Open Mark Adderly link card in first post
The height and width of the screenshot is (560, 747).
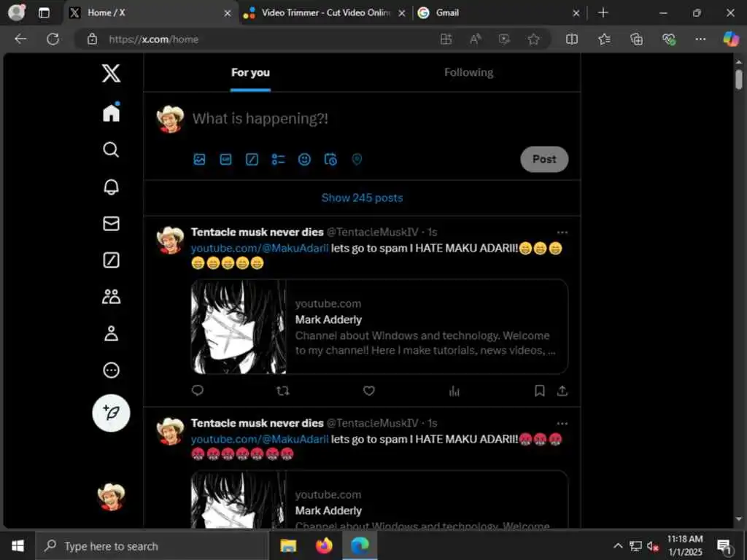[x=379, y=327]
